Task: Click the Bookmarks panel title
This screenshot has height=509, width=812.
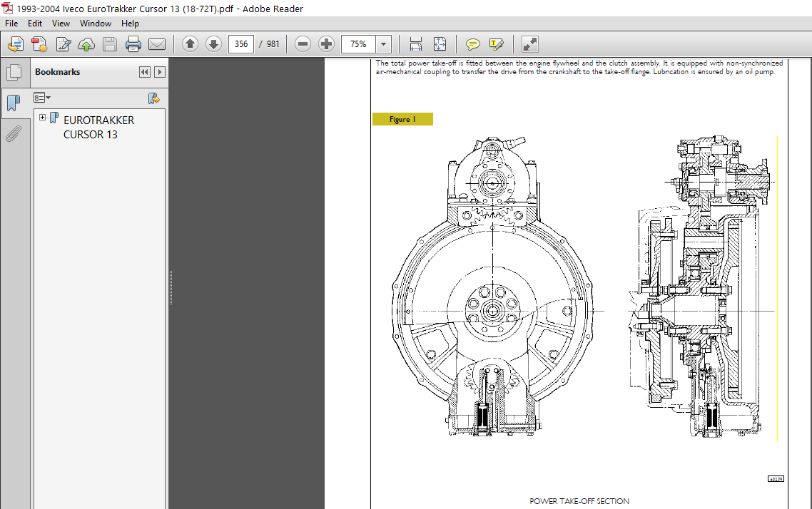Action: pos(58,72)
